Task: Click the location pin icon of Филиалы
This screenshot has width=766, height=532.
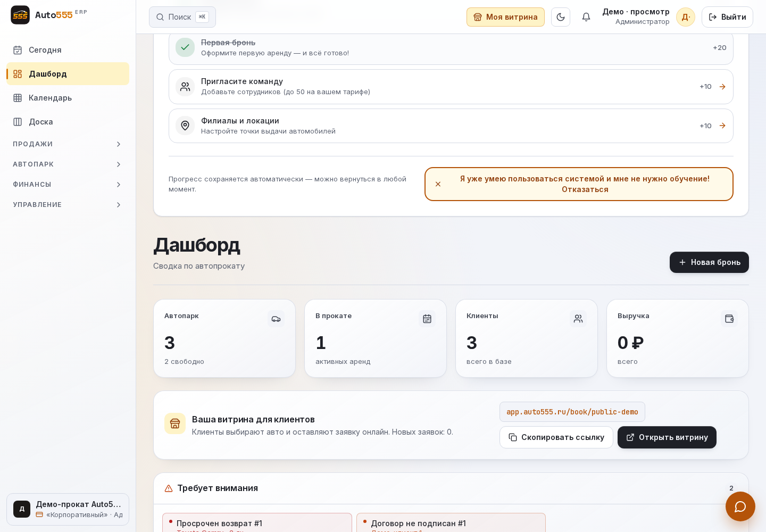Action: tap(185, 126)
